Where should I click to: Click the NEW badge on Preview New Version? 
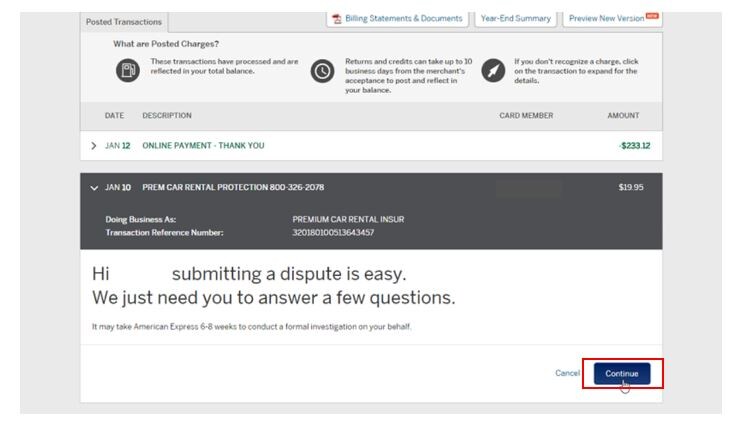[652, 16]
